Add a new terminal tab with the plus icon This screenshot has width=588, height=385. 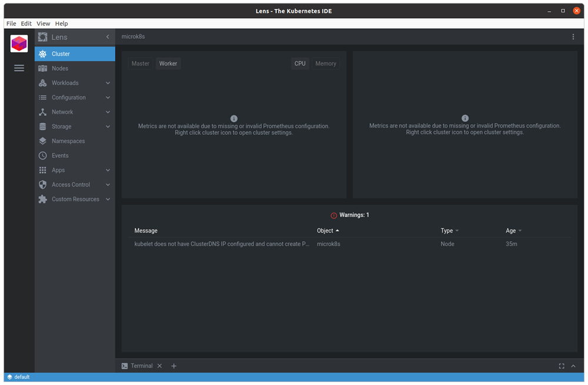point(173,366)
